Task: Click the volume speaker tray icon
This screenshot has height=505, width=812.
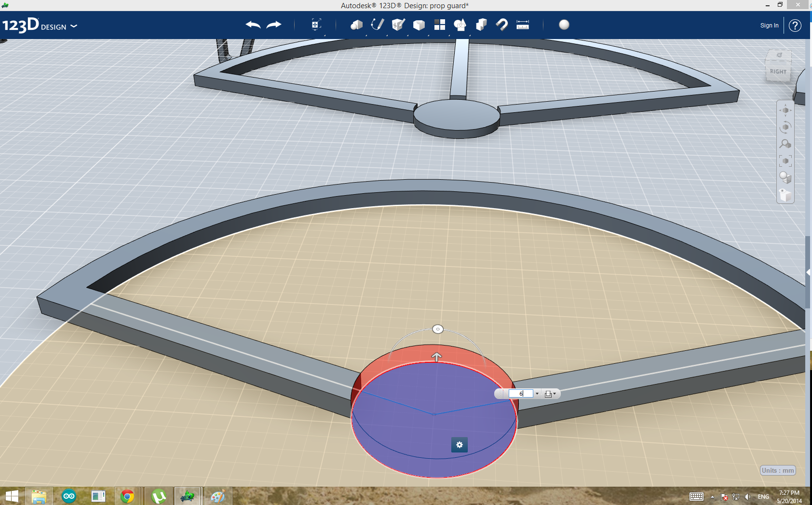Action: [747, 497]
